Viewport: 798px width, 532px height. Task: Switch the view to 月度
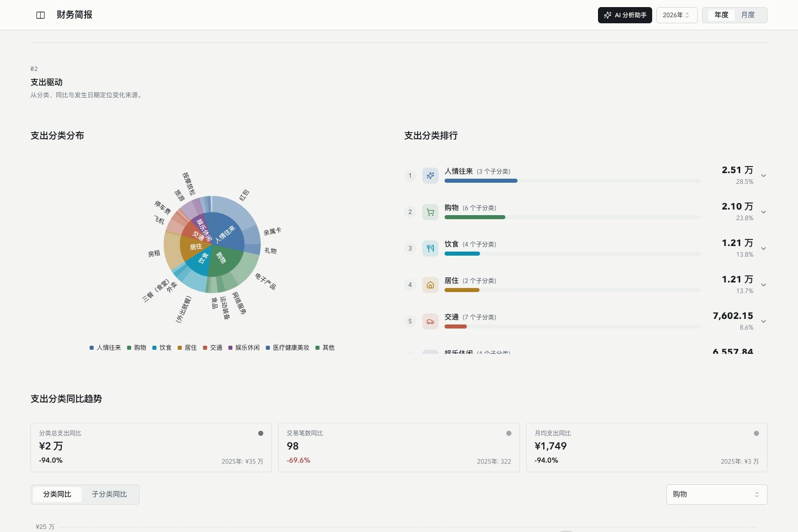pos(748,15)
